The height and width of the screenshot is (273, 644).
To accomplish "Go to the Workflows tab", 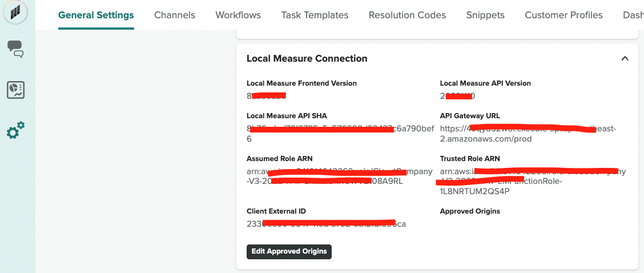I will (x=238, y=15).
